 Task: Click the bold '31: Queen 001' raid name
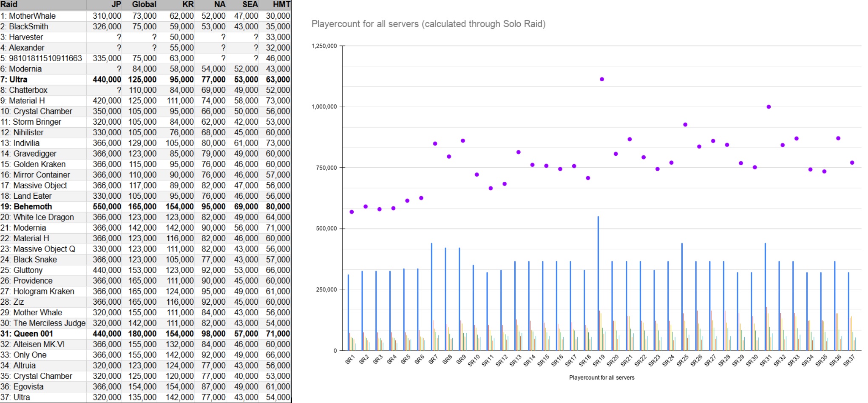[x=27, y=334]
